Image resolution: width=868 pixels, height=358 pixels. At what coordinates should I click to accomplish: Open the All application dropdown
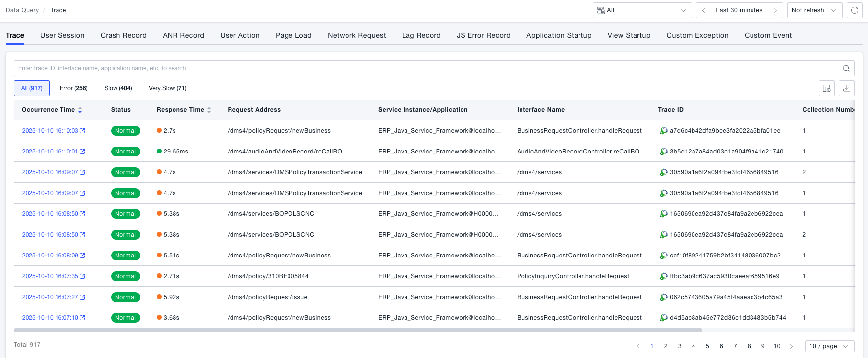click(642, 10)
